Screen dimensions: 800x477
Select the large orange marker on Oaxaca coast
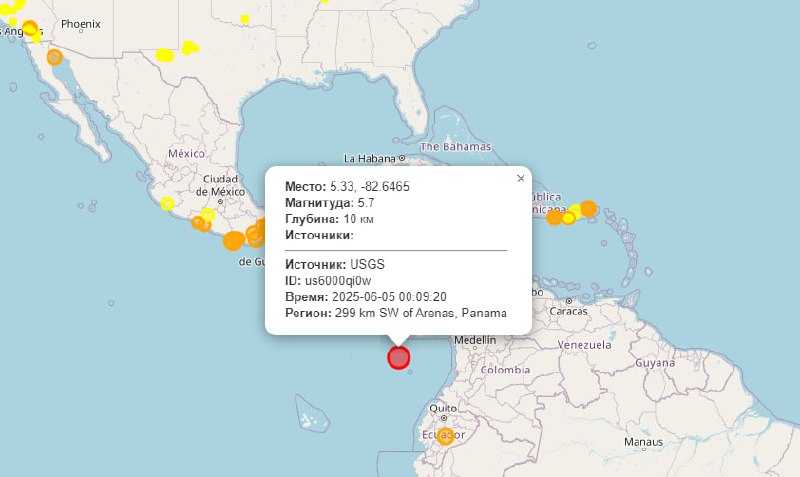pyautogui.click(x=233, y=241)
